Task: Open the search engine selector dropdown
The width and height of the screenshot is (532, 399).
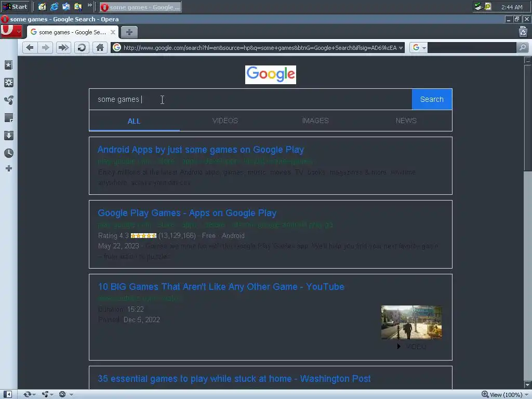Action: coord(418,47)
